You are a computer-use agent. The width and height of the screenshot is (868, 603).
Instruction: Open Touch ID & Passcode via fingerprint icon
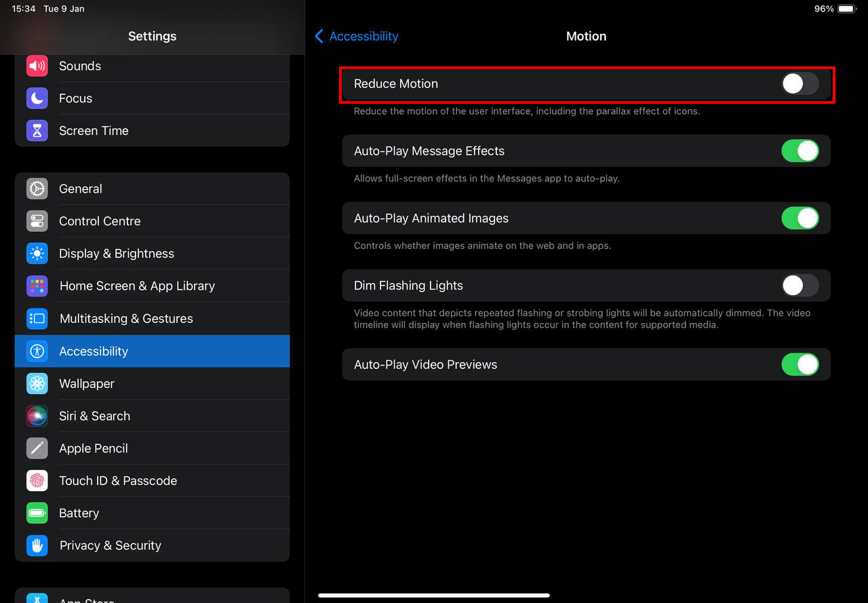tap(37, 480)
